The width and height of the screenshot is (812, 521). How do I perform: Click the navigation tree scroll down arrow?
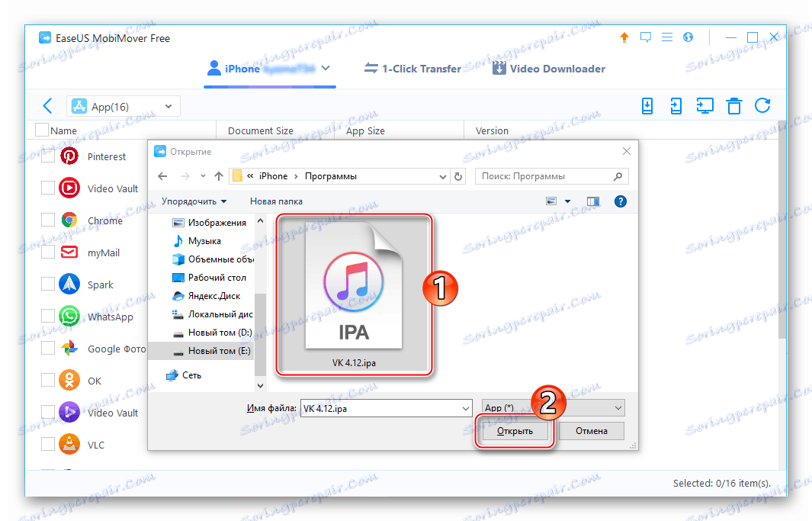click(260, 386)
